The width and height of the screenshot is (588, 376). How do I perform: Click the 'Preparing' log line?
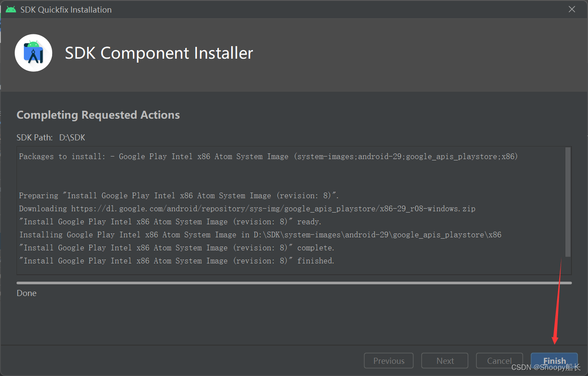[x=179, y=196]
